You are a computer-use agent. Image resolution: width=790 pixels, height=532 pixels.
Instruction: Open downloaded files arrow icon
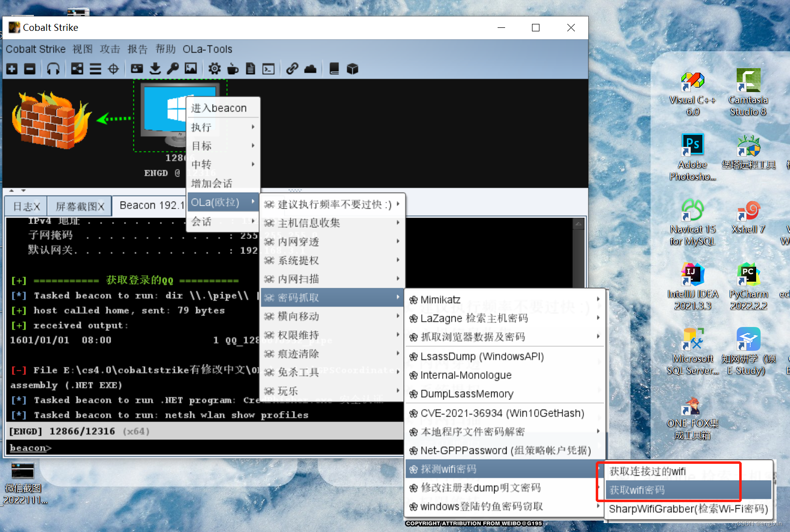tap(155, 69)
